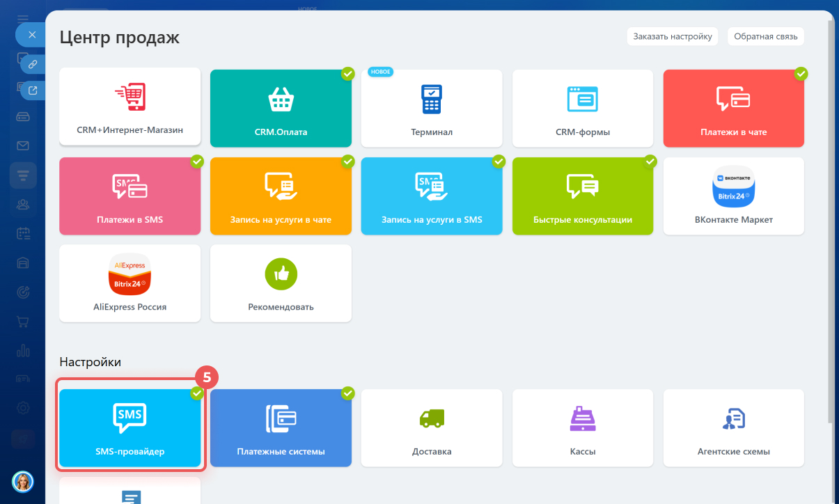Open the CRM.Оплата basket tile

pyautogui.click(x=281, y=107)
